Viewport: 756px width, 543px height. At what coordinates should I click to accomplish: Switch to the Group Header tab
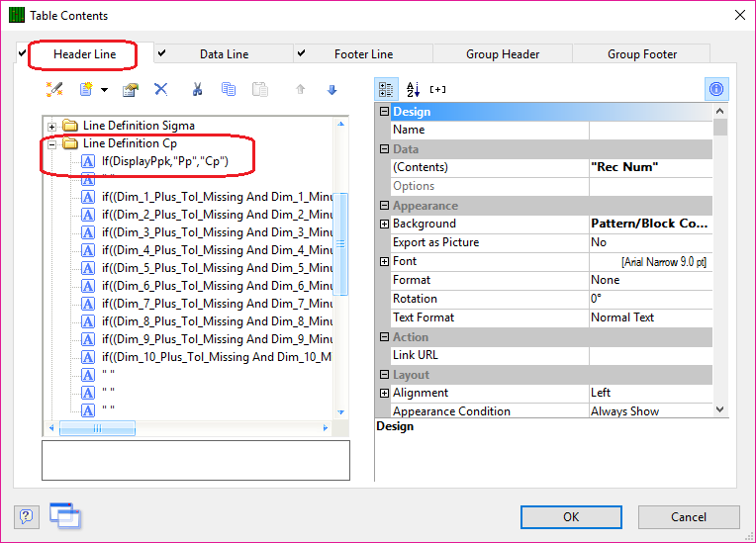tap(503, 54)
